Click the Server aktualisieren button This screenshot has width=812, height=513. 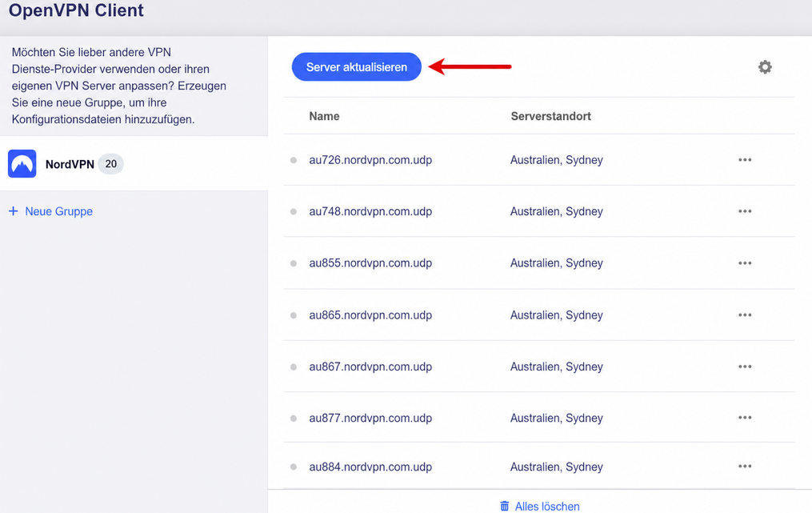pyautogui.click(x=356, y=67)
